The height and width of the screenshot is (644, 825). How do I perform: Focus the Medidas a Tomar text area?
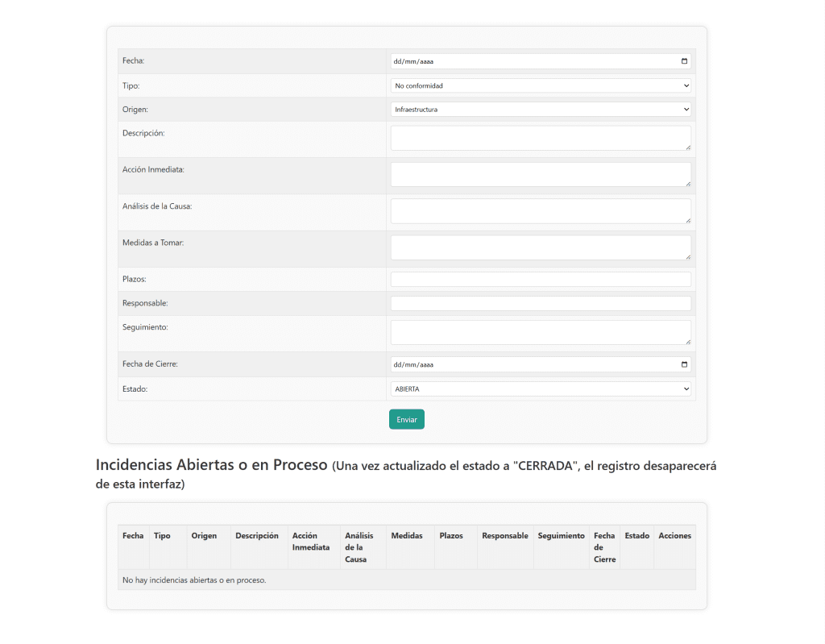point(540,247)
